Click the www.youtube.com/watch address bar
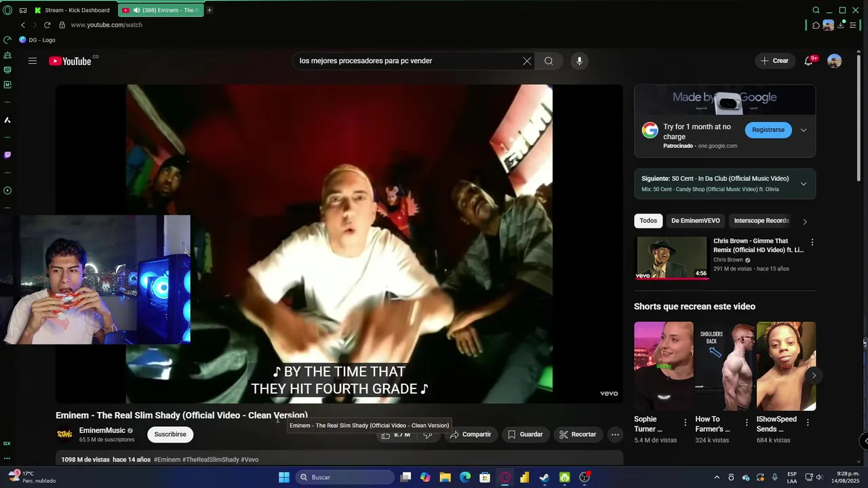 [106, 25]
